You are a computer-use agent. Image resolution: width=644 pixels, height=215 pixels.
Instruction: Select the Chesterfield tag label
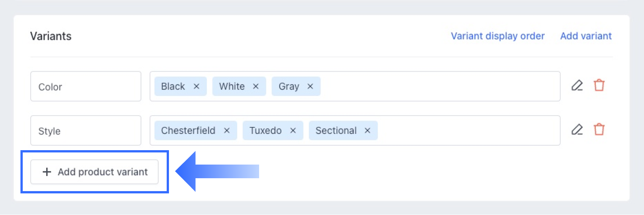188,130
